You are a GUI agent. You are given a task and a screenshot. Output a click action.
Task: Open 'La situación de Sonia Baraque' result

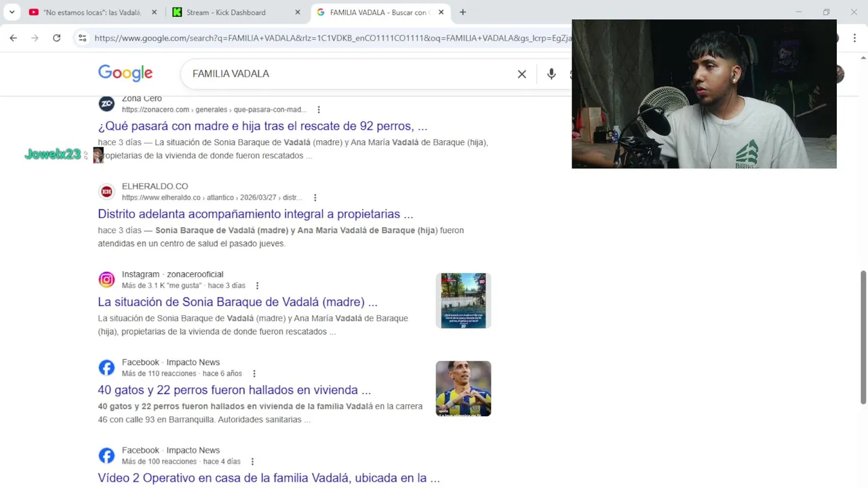237,302
